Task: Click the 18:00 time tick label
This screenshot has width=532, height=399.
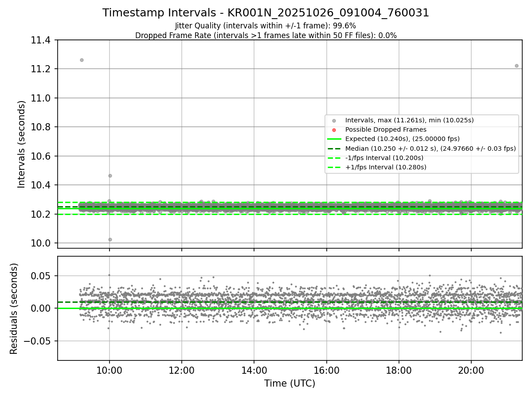Action: [399, 371]
